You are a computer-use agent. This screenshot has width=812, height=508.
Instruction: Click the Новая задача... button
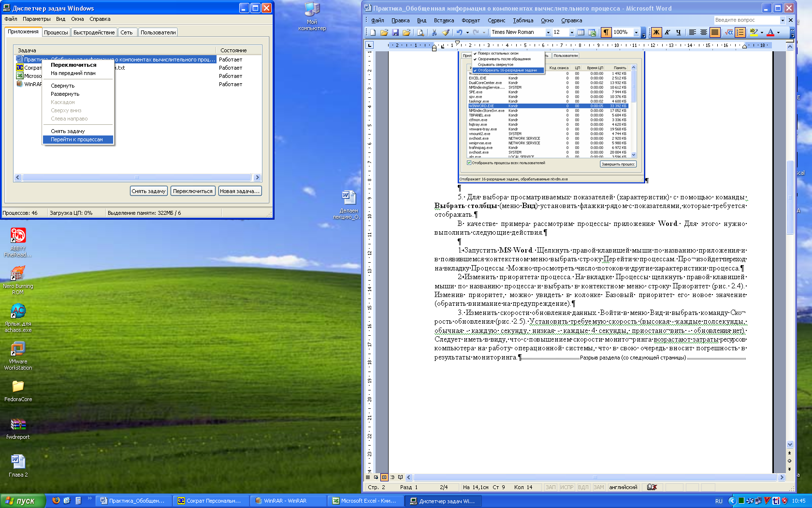coord(240,191)
